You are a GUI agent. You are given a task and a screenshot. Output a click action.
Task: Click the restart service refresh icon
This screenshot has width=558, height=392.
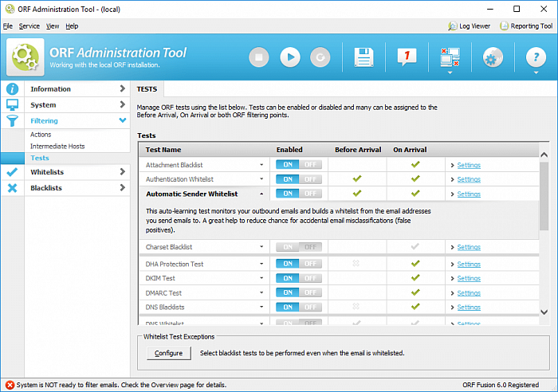[x=320, y=57]
